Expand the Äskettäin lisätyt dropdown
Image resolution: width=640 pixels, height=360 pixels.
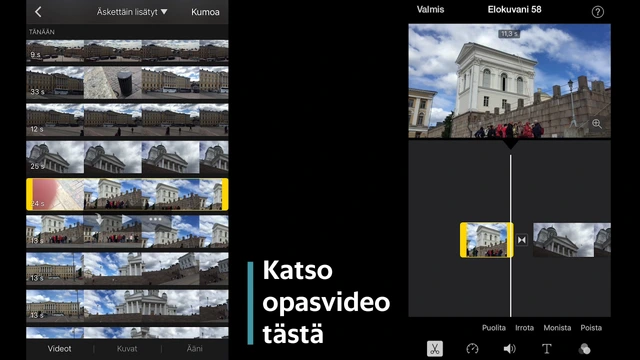132,12
